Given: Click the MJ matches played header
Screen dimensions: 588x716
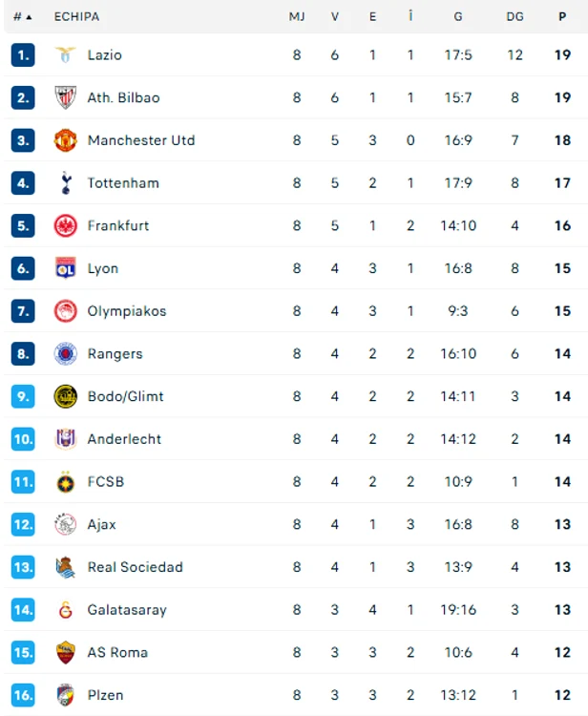Looking at the screenshot, I should tap(297, 17).
